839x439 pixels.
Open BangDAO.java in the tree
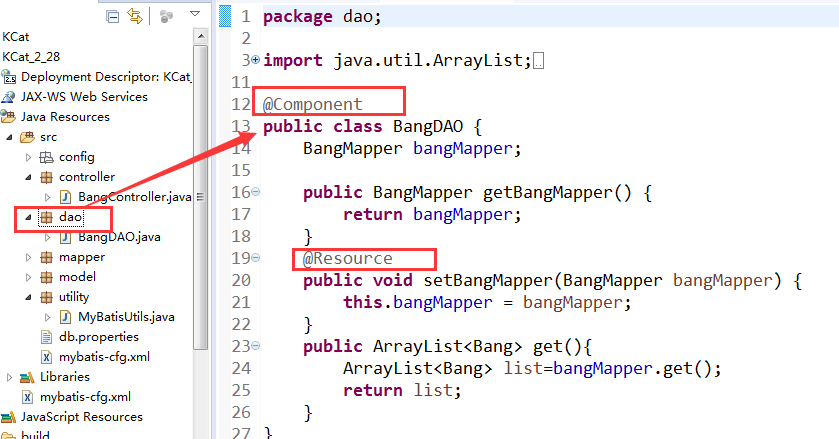click(119, 237)
